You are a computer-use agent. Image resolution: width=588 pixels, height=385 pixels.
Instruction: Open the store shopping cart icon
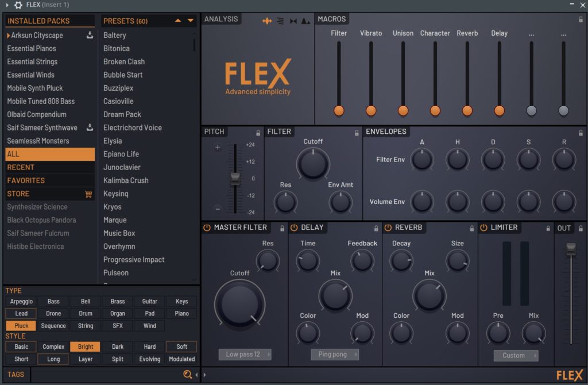88,194
